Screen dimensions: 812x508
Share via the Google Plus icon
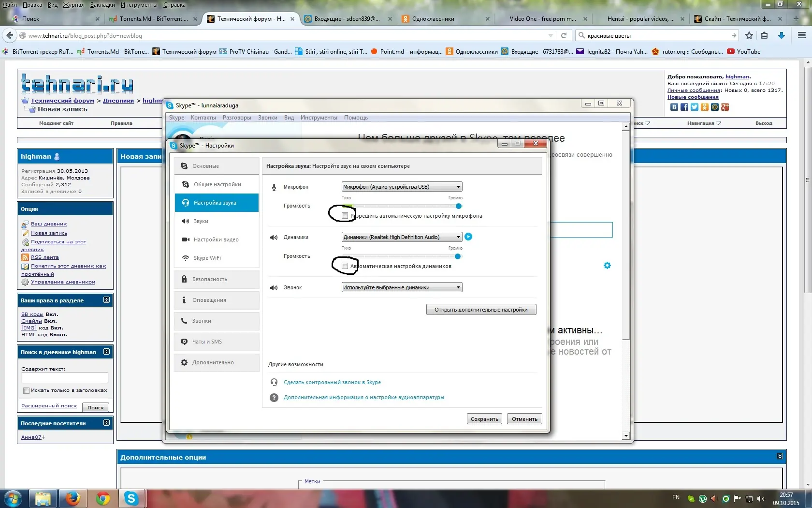click(725, 107)
